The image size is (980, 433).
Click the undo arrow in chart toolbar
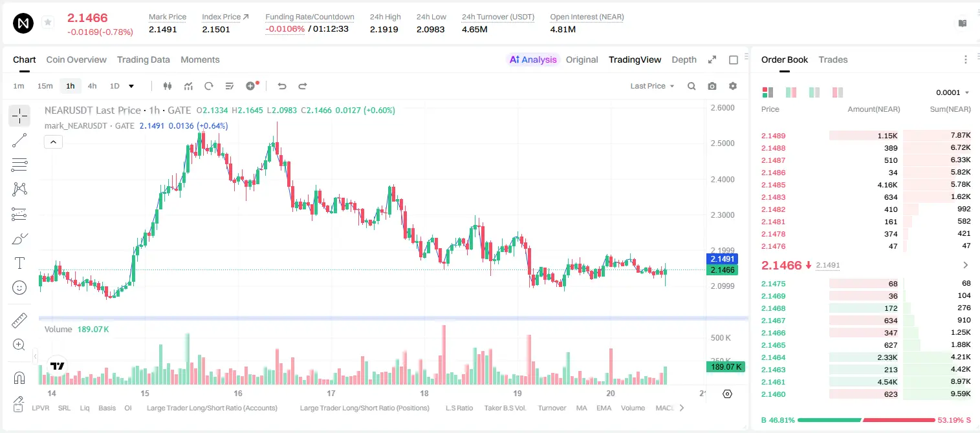point(282,86)
